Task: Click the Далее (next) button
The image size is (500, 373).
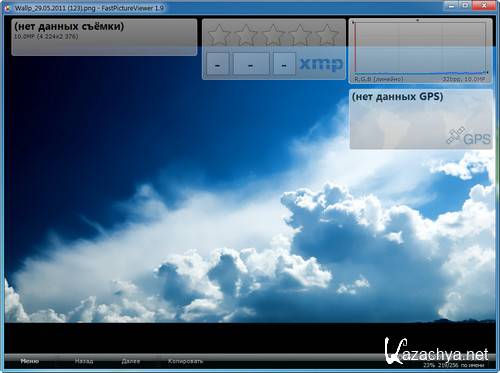Action: point(131,361)
